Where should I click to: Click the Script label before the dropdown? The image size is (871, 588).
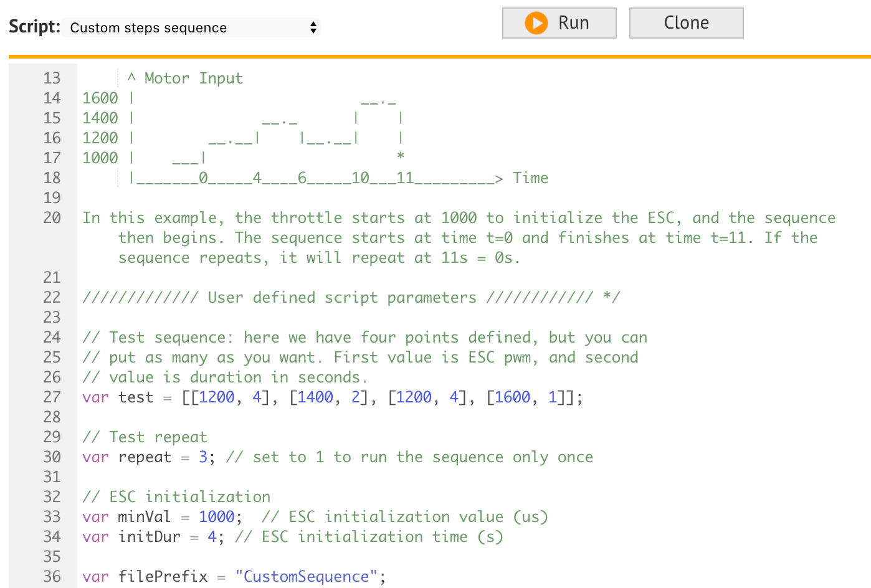click(x=32, y=26)
